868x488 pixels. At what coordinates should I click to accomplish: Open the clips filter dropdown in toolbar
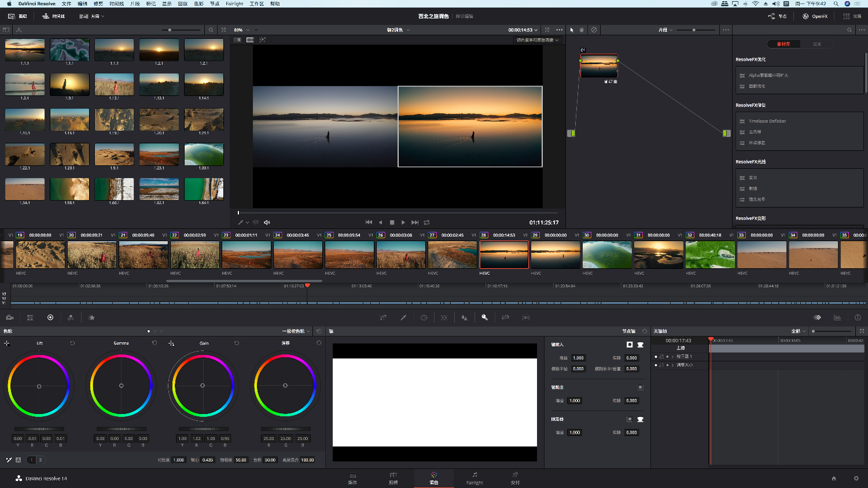coord(93,16)
